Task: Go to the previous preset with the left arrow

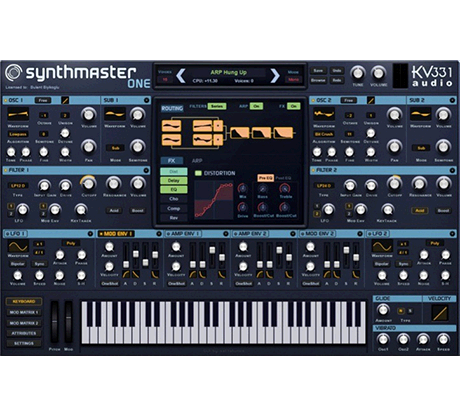Action: (x=181, y=76)
